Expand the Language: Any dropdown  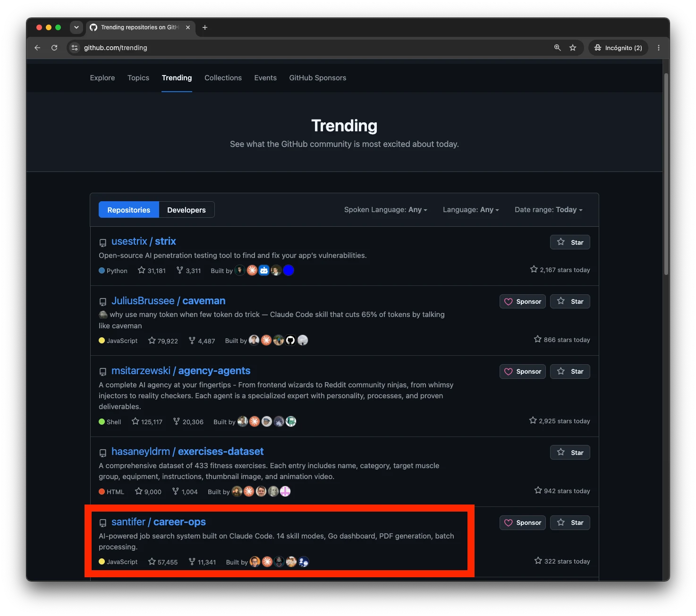[471, 210]
